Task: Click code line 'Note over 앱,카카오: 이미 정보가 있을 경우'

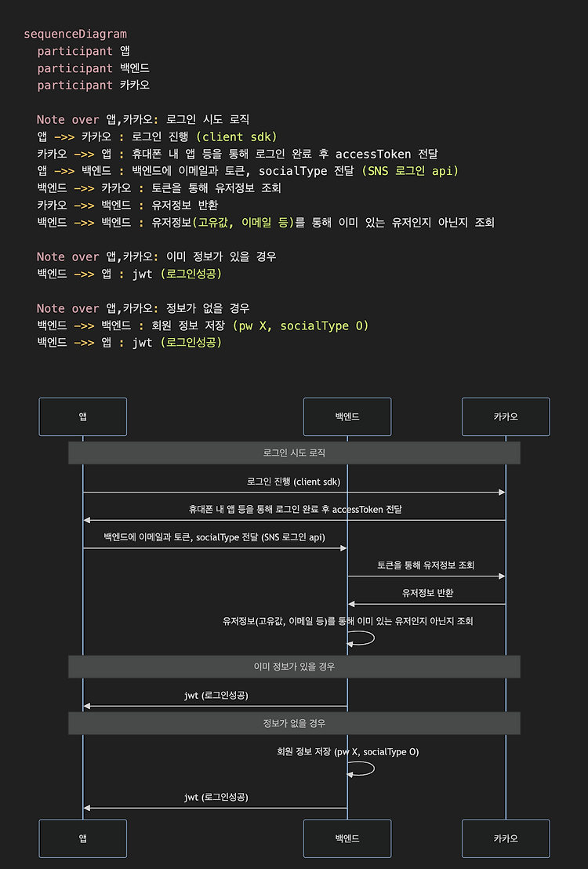Action: click(x=156, y=256)
